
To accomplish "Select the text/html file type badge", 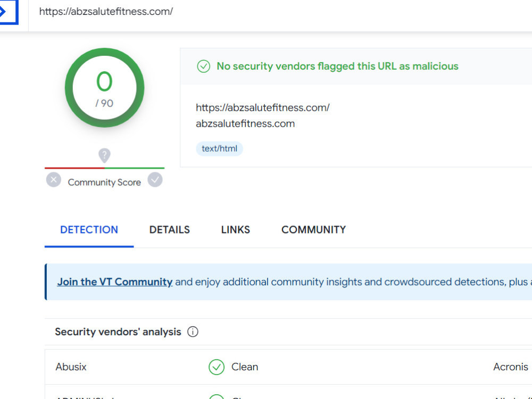I will (219, 148).
